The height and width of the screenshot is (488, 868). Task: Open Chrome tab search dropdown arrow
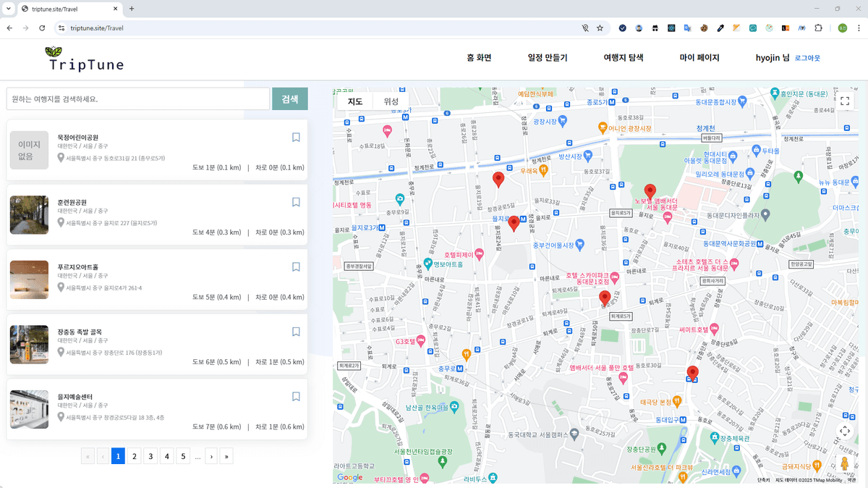[8, 9]
